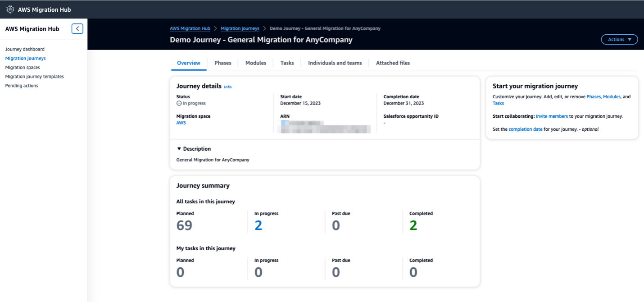Click the In progress count of 2

coord(258,225)
